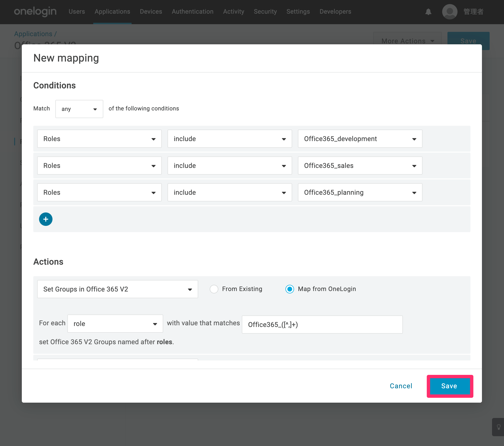This screenshot has width=504, height=446.
Task: Open the Users menu
Action: click(x=77, y=11)
